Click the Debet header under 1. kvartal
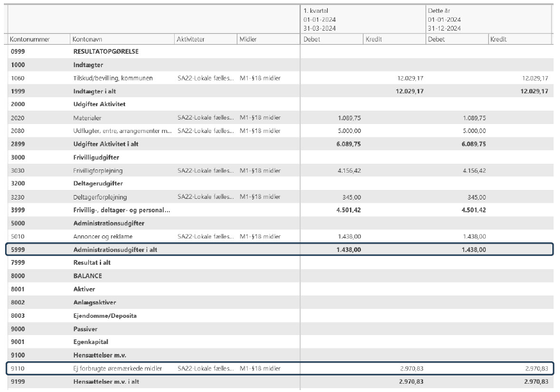560x392 pixels. coord(332,39)
